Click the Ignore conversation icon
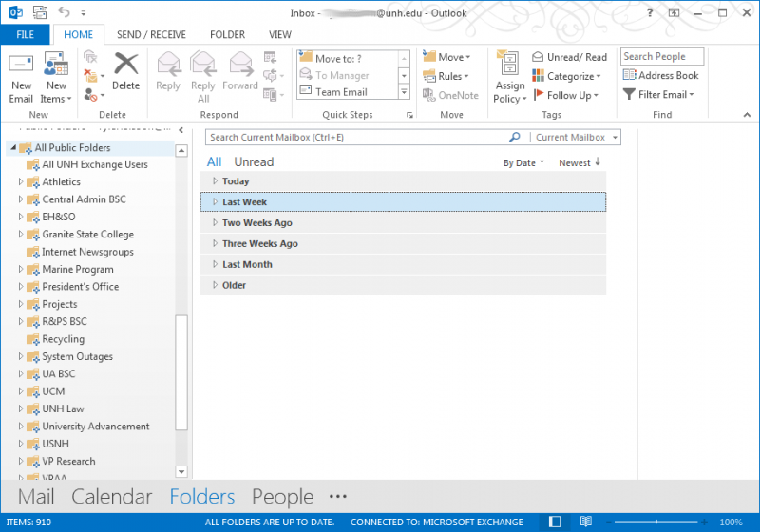The width and height of the screenshot is (760, 532). click(x=90, y=57)
